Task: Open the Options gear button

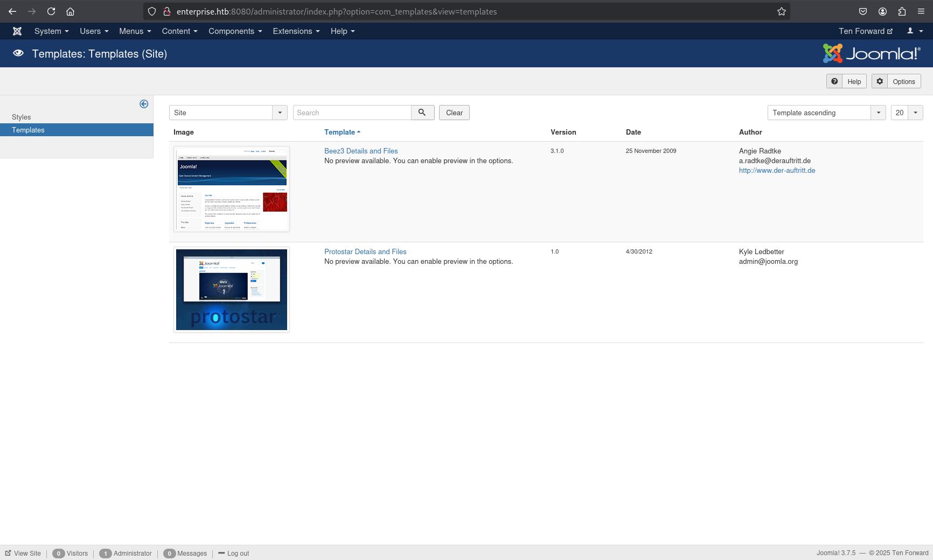Action: pyautogui.click(x=896, y=81)
